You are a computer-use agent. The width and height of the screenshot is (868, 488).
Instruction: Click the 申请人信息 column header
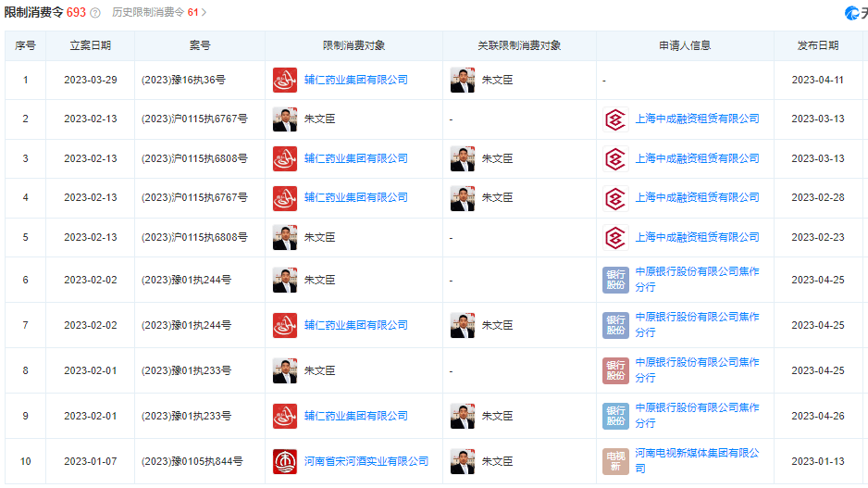click(x=685, y=45)
